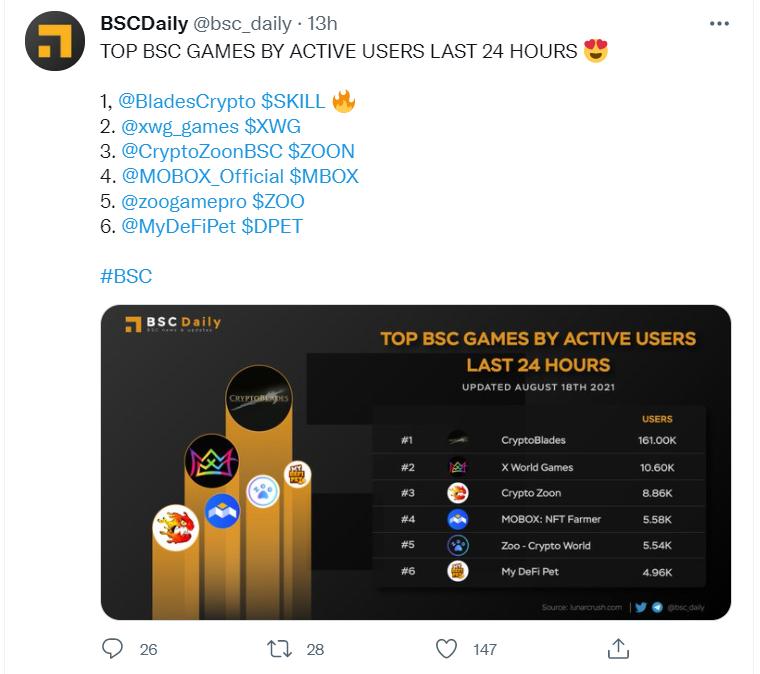Open the three-dot more options menu
This screenshot has height=674, width=760.
pyautogui.click(x=720, y=22)
